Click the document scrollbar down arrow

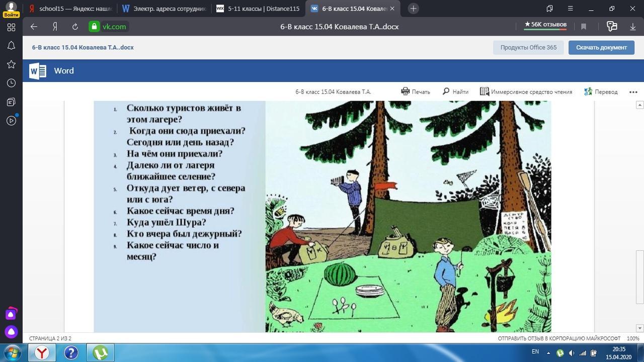pyautogui.click(x=640, y=328)
